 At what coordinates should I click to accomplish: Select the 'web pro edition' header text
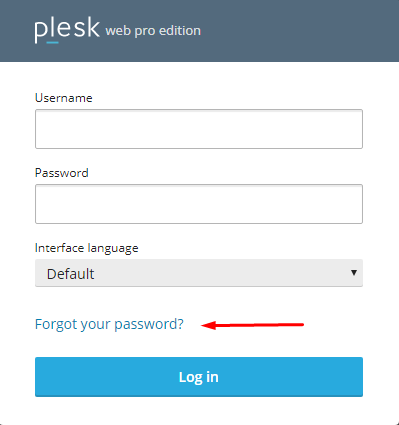pyautogui.click(x=153, y=31)
